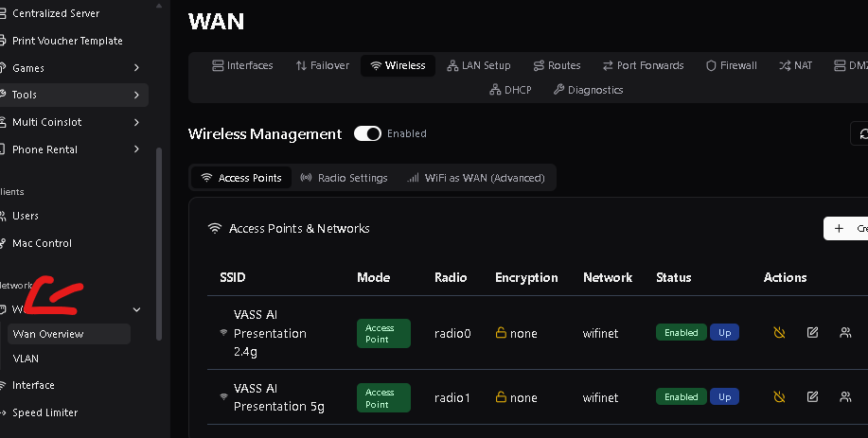The height and width of the screenshot is (438, 868).
Task: Open the DHCP tab
Action: tap(510, 90)
